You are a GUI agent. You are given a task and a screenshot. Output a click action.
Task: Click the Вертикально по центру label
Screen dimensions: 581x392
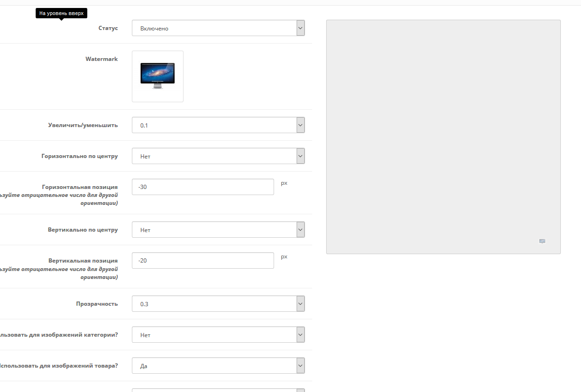coord(83,230)
